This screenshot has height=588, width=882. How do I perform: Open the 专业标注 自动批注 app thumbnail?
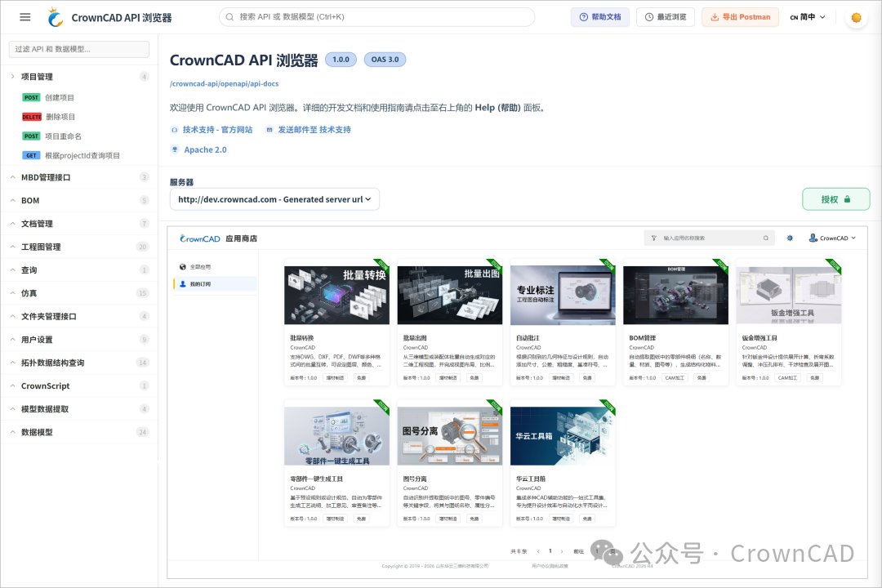click(x=563, y=295)
